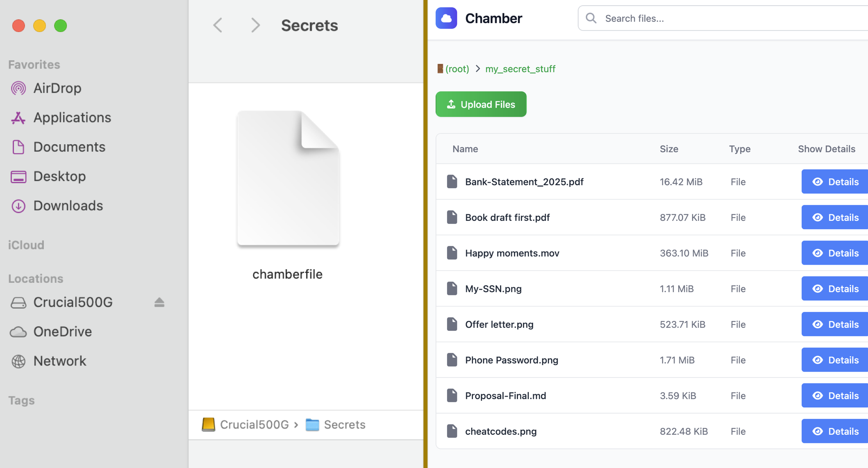
Task: Open Downloads folder in sidebar
Action: click(x=68, y=206)
